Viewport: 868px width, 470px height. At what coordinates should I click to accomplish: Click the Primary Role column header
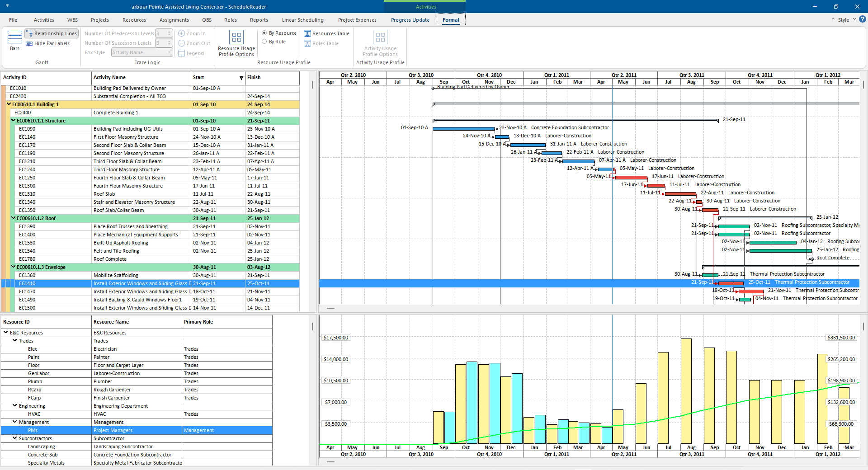pyautogui.click(x=226, y=322)
